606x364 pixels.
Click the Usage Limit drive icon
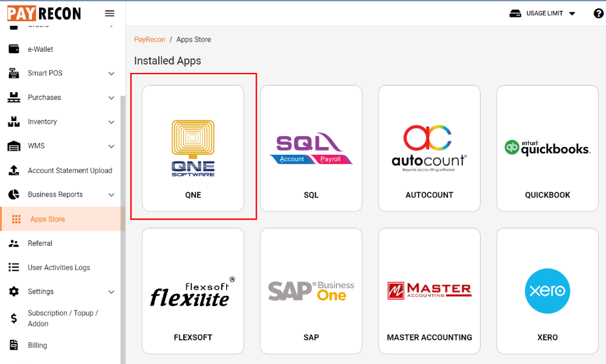(x=515, y=13)
